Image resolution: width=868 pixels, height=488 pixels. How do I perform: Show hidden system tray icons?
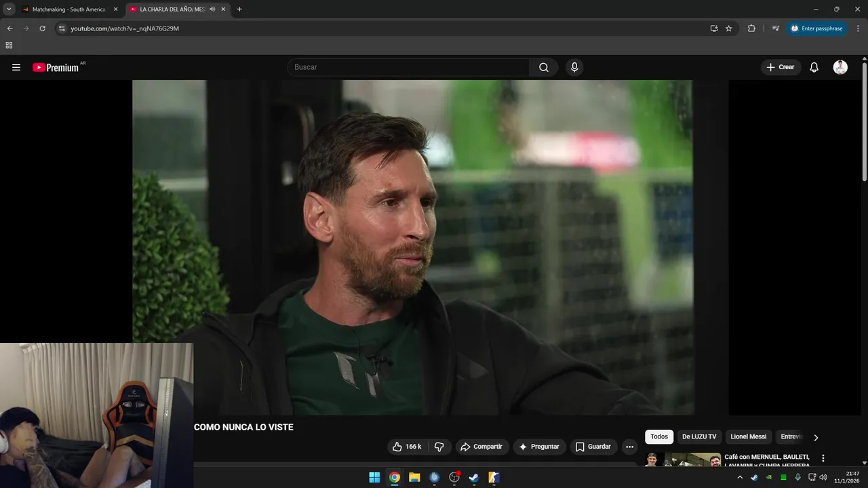point(740,477)
